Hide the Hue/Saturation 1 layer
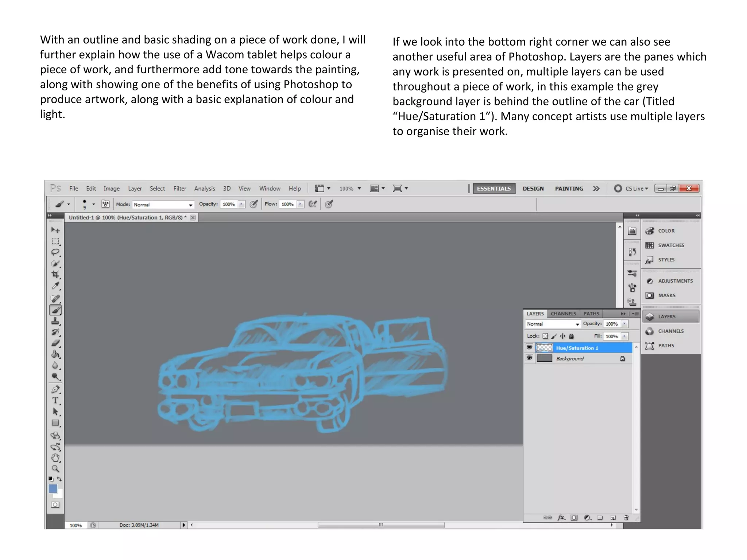The width and height of the screenshot is (747, 560). click(x=529, y=347)
